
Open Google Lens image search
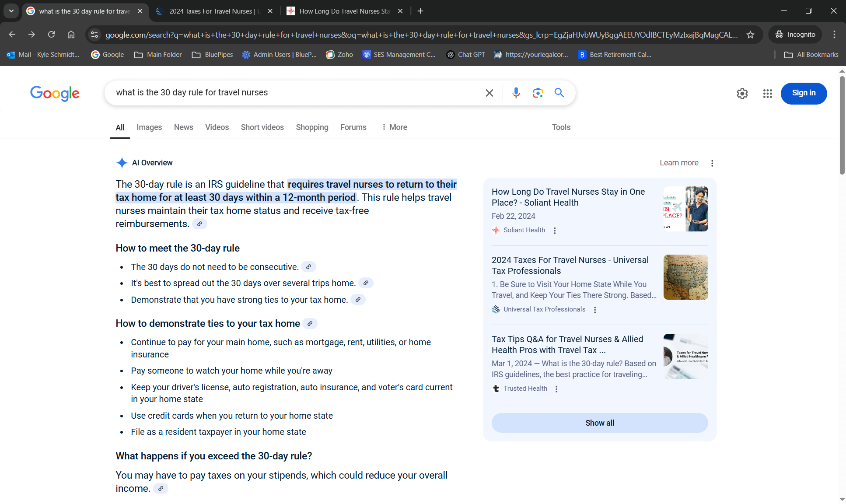[x=538, y=93]
